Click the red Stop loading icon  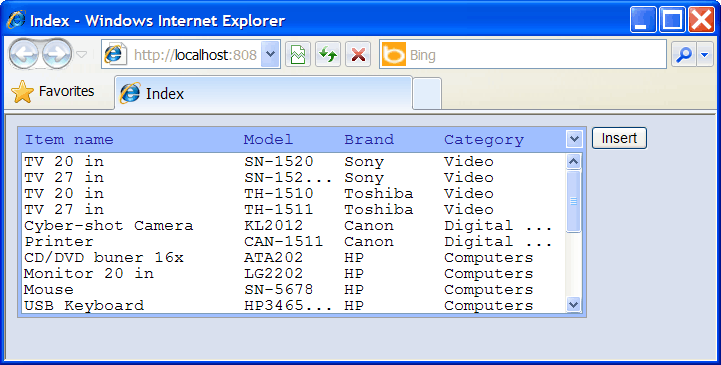(358, 55)
